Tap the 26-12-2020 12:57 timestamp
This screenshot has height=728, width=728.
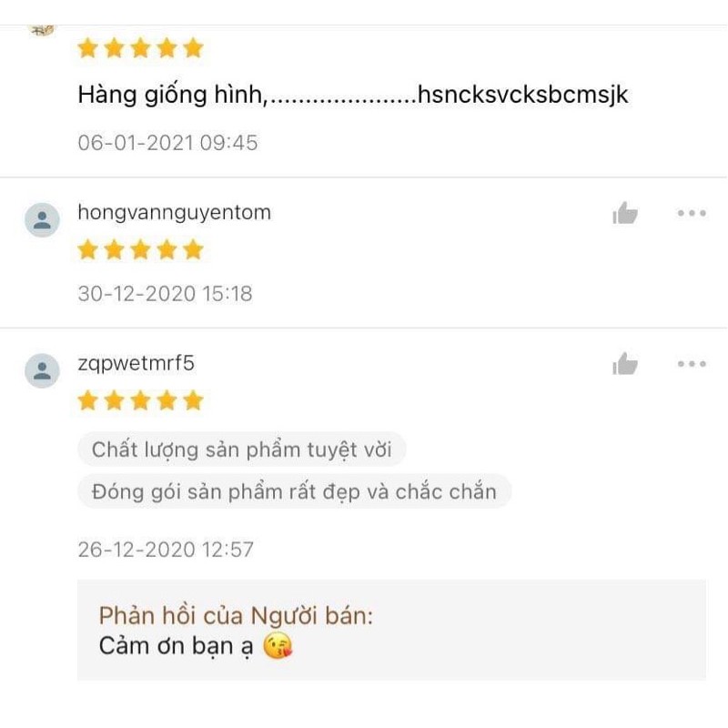pyautogui.click(x=166, y=550)
